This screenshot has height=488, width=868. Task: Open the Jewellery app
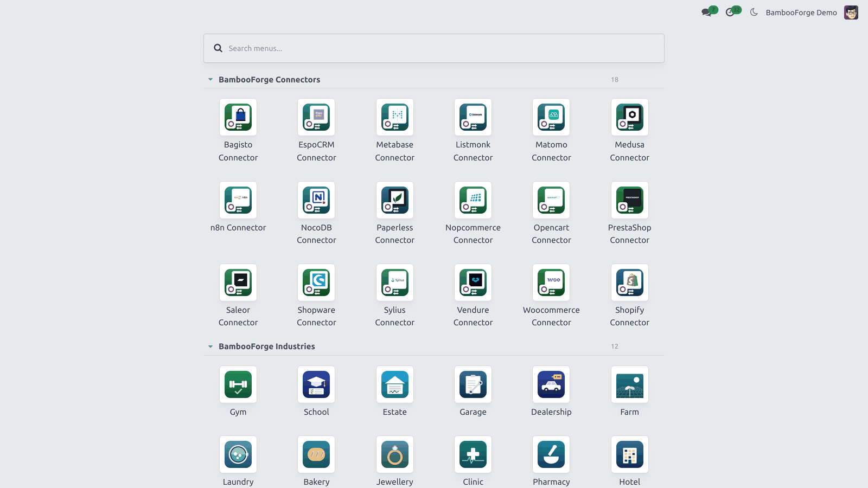(395, 454)
